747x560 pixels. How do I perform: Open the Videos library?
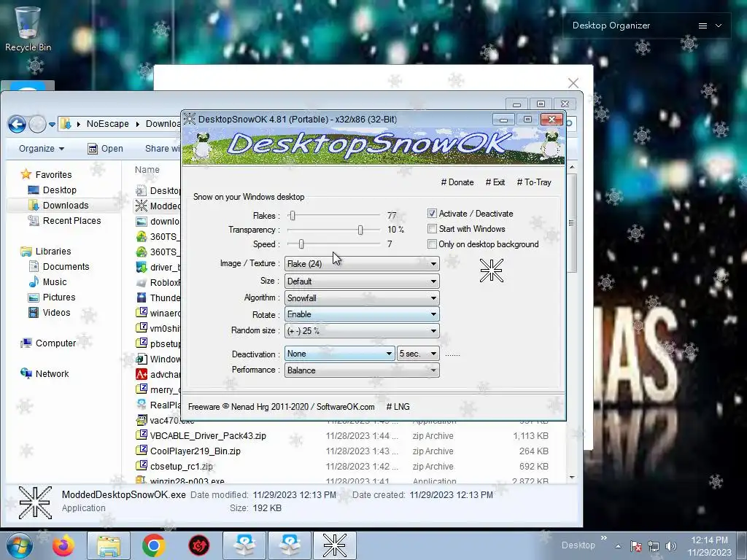coord(49,312)
